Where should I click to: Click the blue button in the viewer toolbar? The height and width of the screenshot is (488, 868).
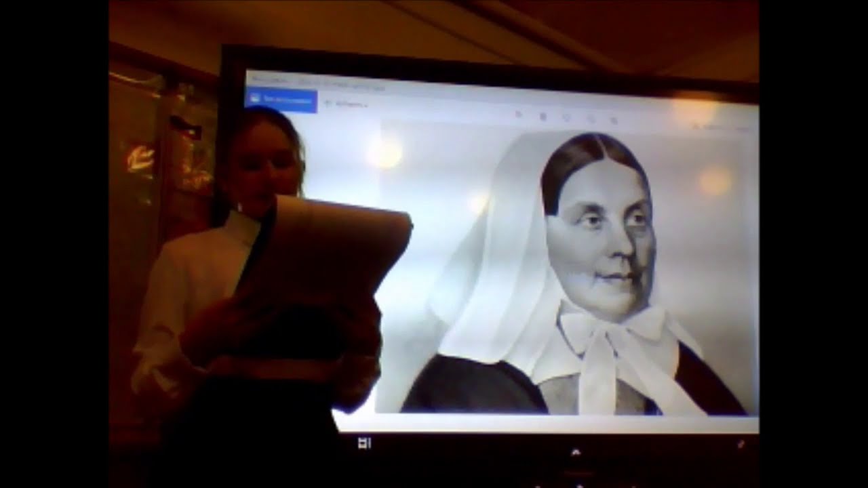point(281,99)
